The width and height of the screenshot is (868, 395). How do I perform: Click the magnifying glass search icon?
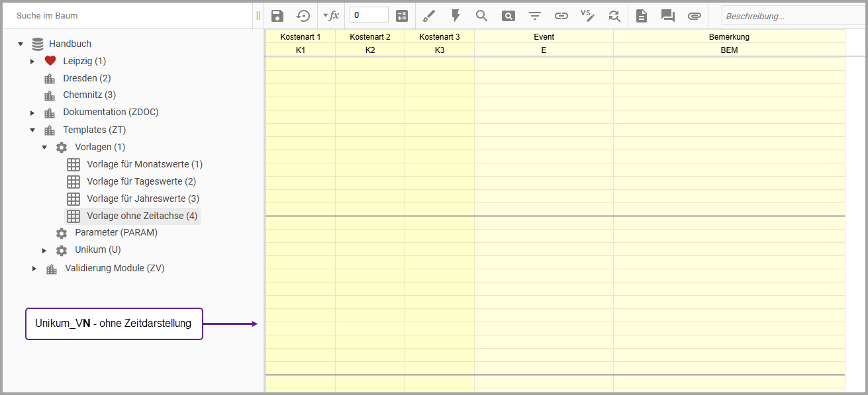click(481, 16)
